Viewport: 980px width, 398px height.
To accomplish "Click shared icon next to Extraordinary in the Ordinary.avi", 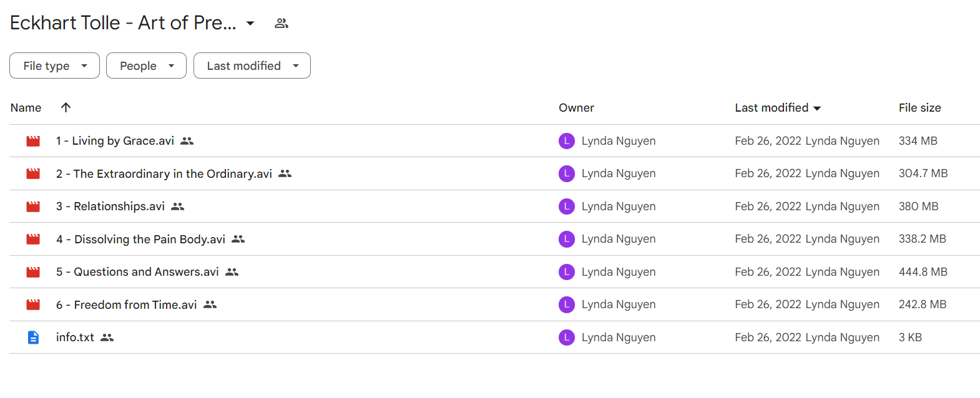I will pyautogui.click(x=285, y=173).
